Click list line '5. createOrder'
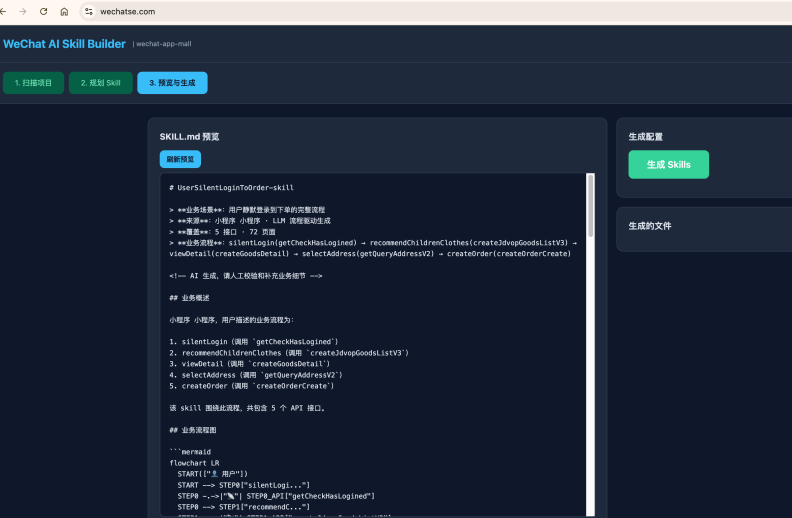792x518 pixels. click(252, 386)
